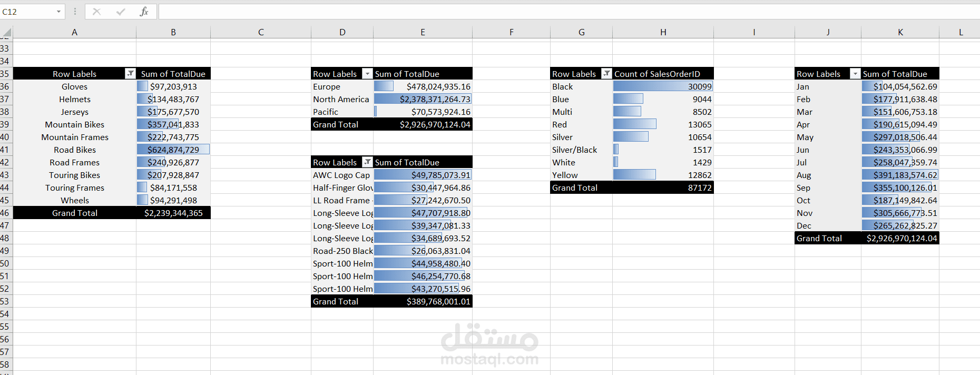Select the Road Bikes total cell
Viewport: 980px width, 375px height.
coord(173,150)
